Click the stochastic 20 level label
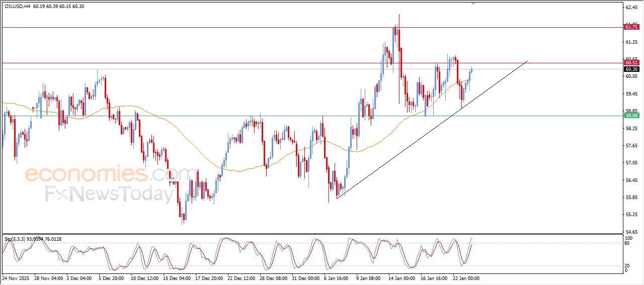Viewport: 644px width, 285px height. [627, 265]
